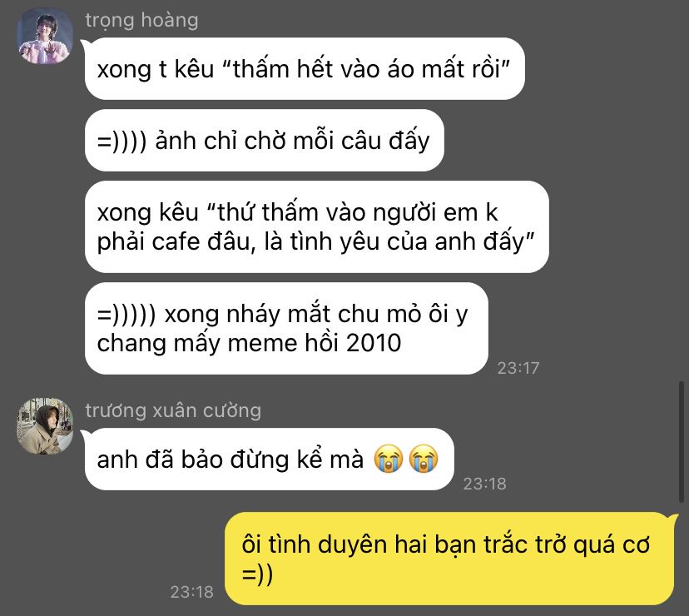Click the second crying emoji
The height and width of the screenshot is (616, 689).
coord(424,459)
